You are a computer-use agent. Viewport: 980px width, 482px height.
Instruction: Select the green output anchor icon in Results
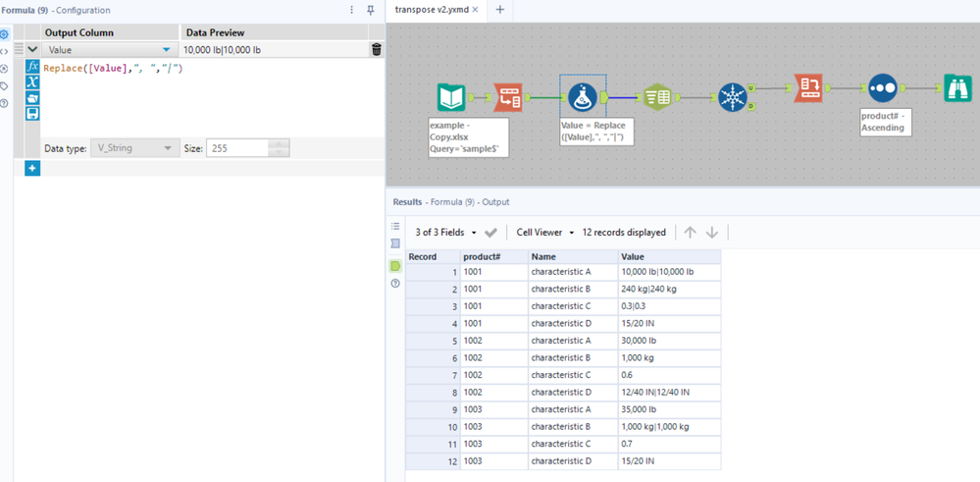(x=395, y=266)
